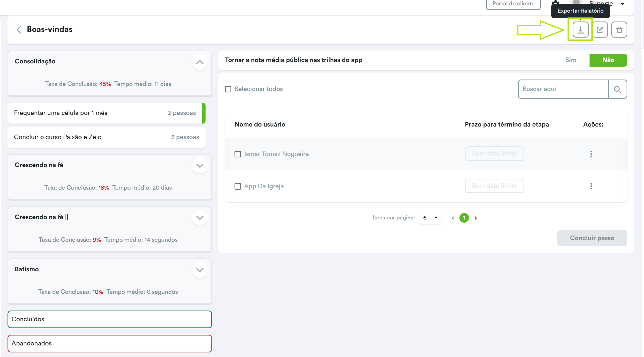
Task: Open actions menu for App Da Igreja
Action: coord(591,186)
